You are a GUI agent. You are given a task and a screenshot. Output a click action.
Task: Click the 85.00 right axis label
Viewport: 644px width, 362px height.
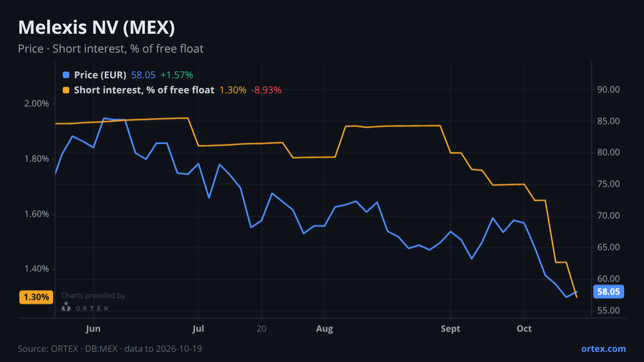point(609,121)
